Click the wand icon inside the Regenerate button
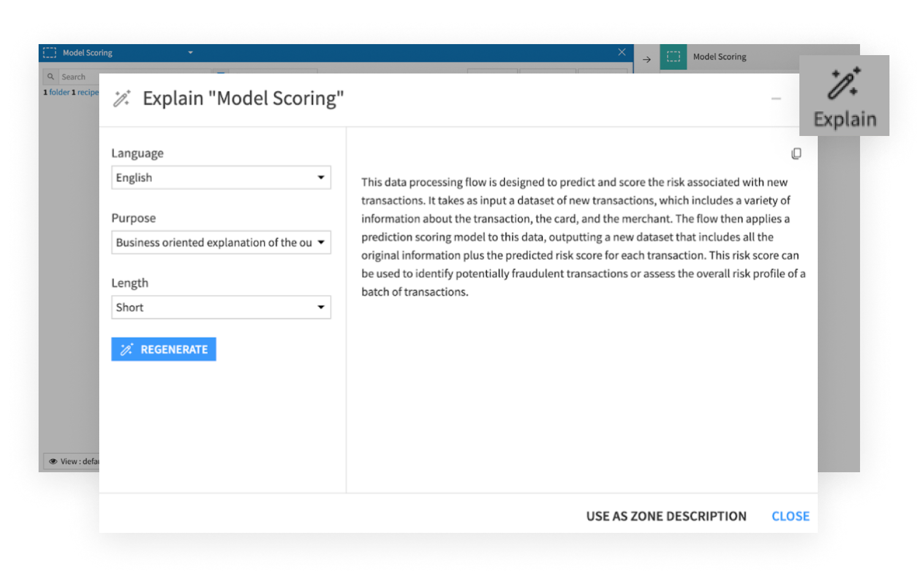917x588 pixels. (x=126, y=349)
